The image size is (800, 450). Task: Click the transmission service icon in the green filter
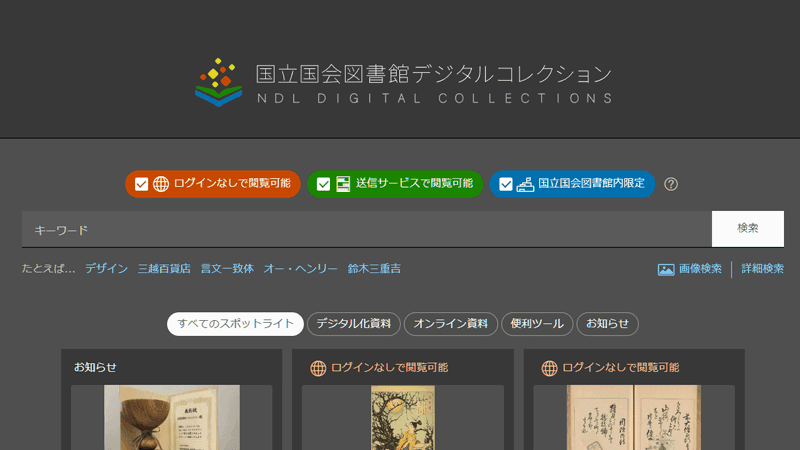[343, 184]
